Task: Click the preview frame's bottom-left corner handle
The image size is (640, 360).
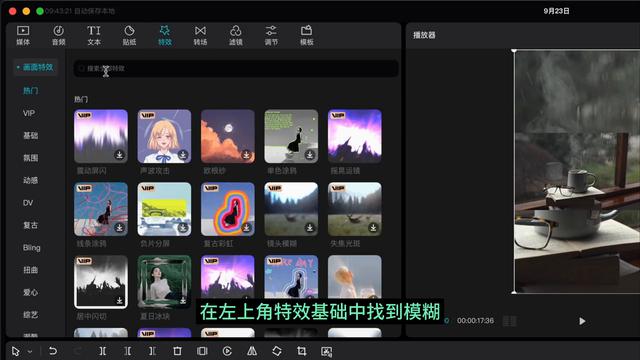Action: point(514,292)
